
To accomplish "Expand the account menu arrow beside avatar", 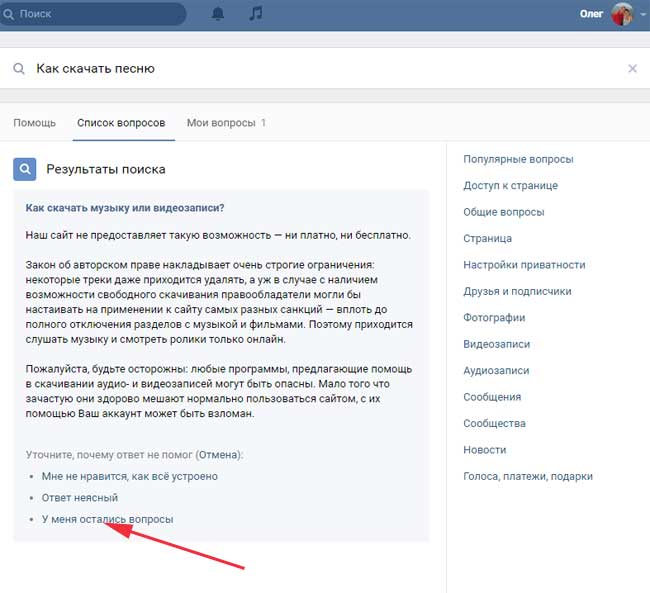I will [641, 15].
